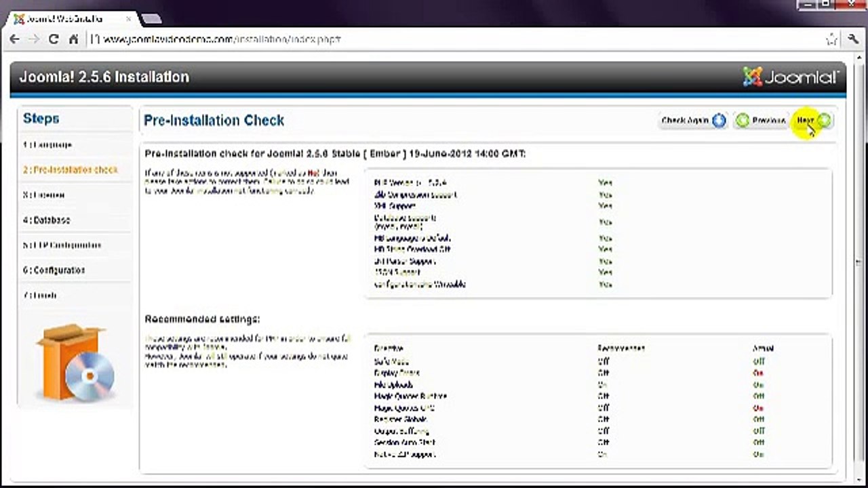Click the Recommended column header
The height and width of the screenshot is (488, 868).
[x=621, y=348]
